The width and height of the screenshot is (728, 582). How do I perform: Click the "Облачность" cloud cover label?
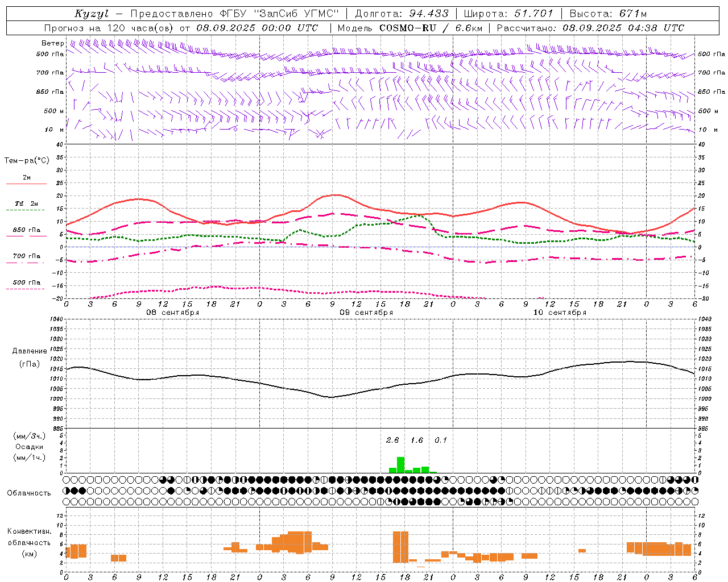[x=29, y=493]
